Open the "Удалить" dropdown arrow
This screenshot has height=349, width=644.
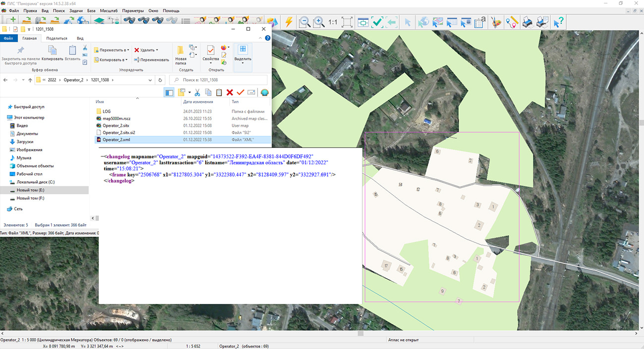pos(157,50)
